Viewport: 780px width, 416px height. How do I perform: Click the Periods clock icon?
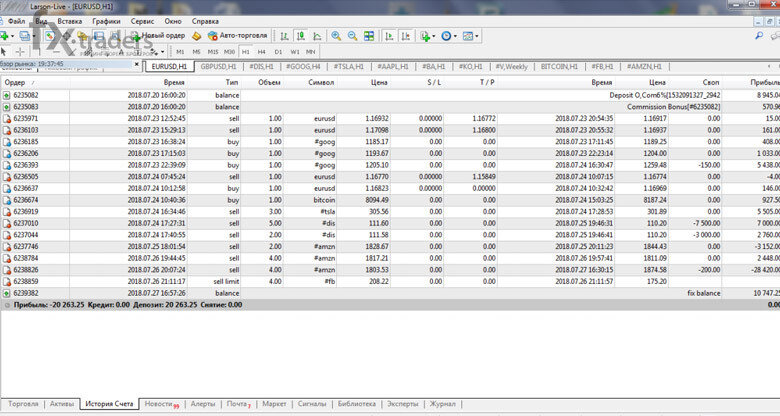(446, 36)
